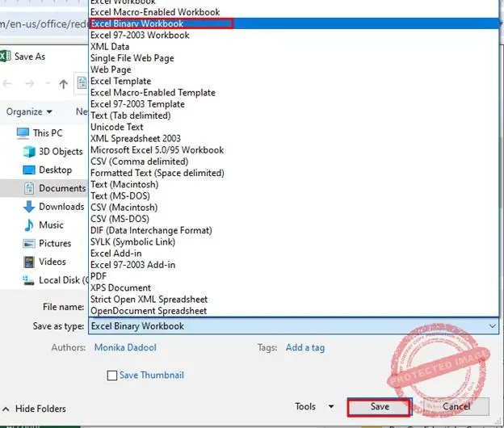Click the Hide Folders chevron icon
This screenshot has height=428, width=504.
[6, 409]
